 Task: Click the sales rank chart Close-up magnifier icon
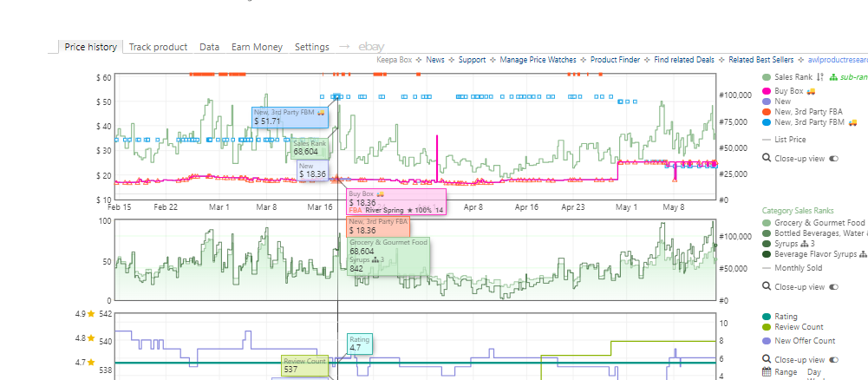pyautogui.click(x=767, y=286)
